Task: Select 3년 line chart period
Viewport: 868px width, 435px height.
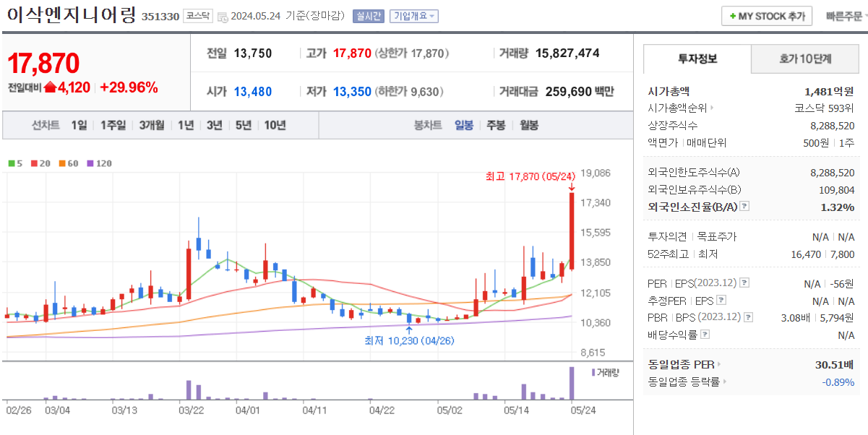Action: coord(214,125)
